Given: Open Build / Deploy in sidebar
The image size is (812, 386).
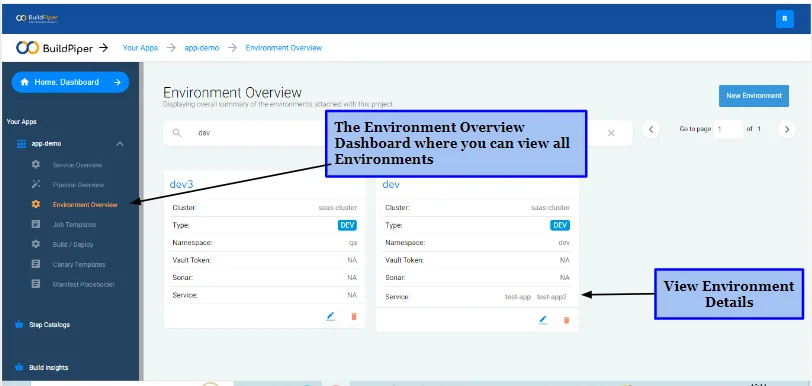Looking at the screenshot, I should [73, 245].
